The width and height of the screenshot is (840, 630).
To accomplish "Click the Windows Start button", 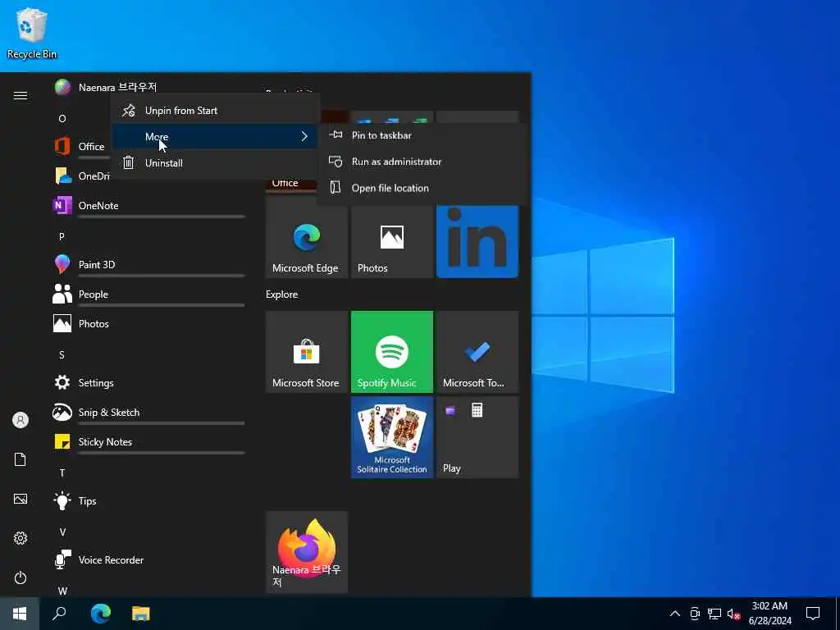I will (20, 614).
